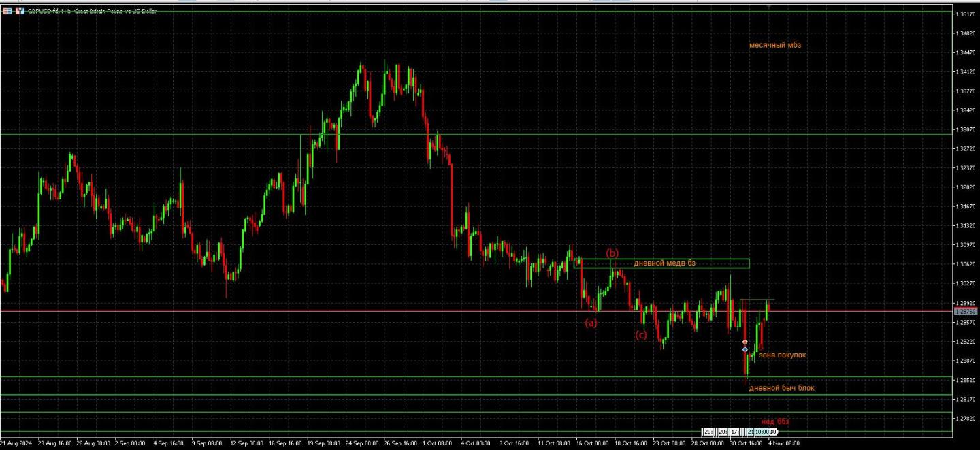The image size is (980, 450).
Task: Select the 'дневной медв бз' rectangle label
Action: (x=664, y=263)
